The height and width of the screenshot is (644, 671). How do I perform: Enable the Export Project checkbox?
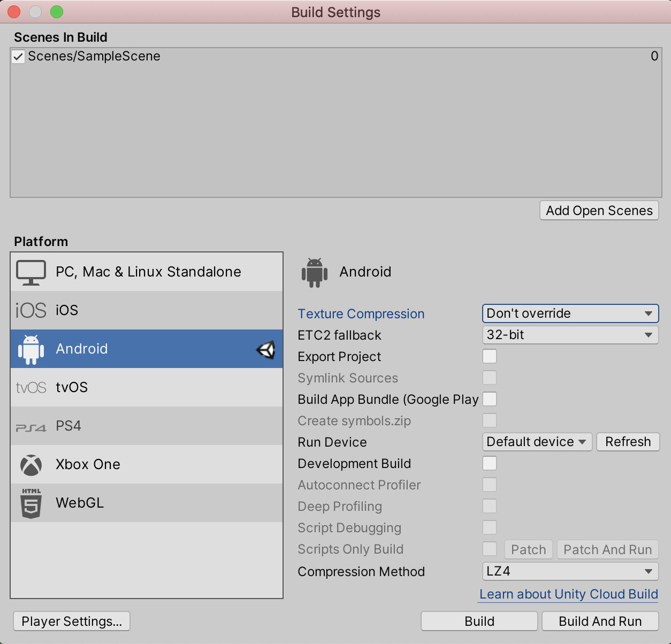[x=490, y=356]
